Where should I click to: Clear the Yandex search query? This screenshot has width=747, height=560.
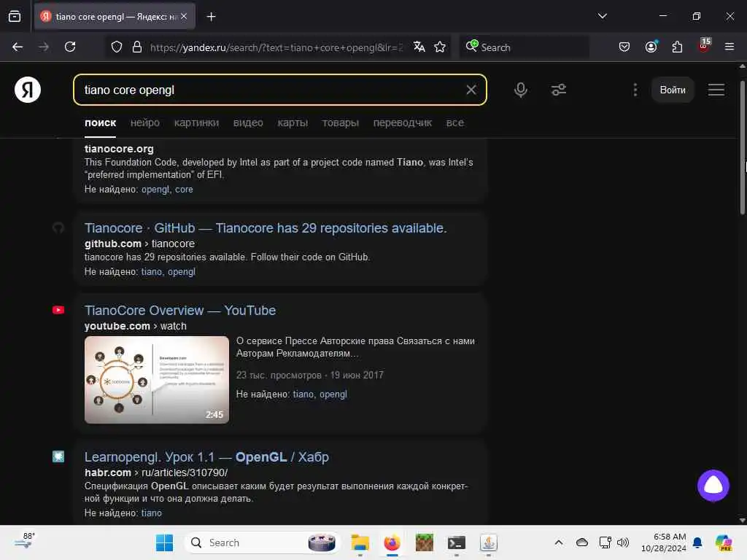click(471, 90)
